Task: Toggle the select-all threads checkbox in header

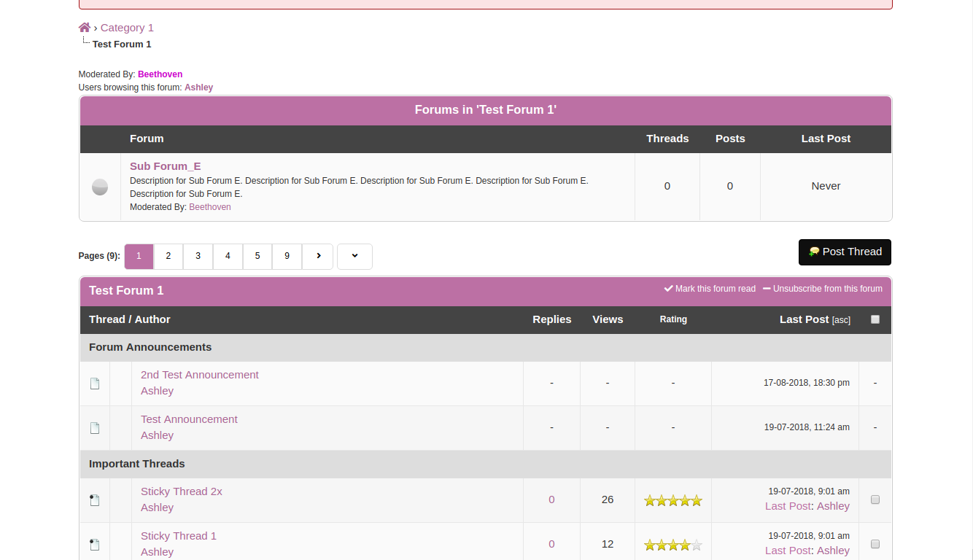Action: [x=875, y=319]
